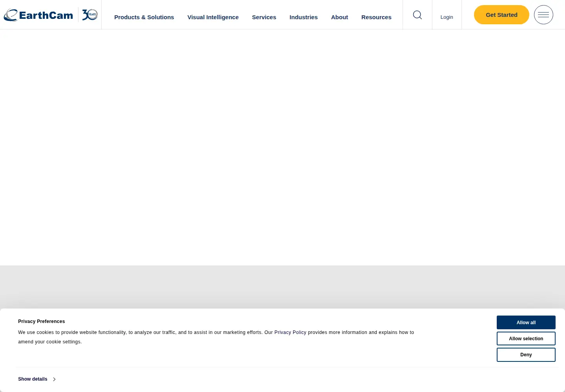Open Products & Solutions menu
The image size is (565, 392).
[x=144, y=17]
